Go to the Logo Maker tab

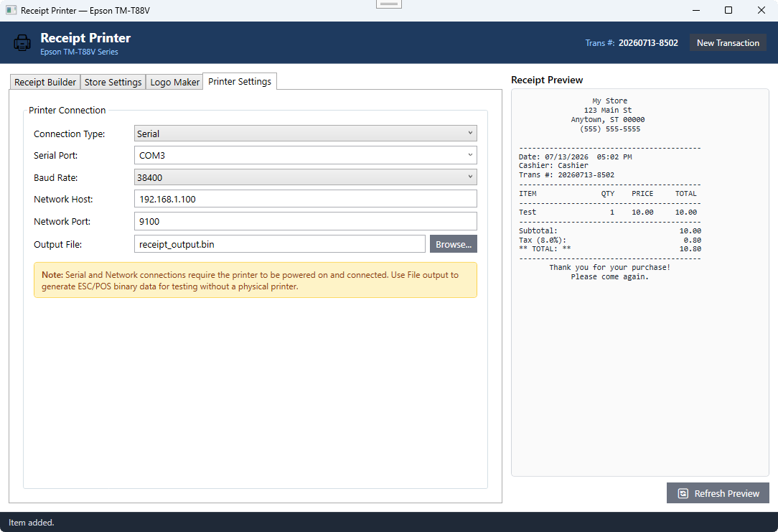coord(174,82)
